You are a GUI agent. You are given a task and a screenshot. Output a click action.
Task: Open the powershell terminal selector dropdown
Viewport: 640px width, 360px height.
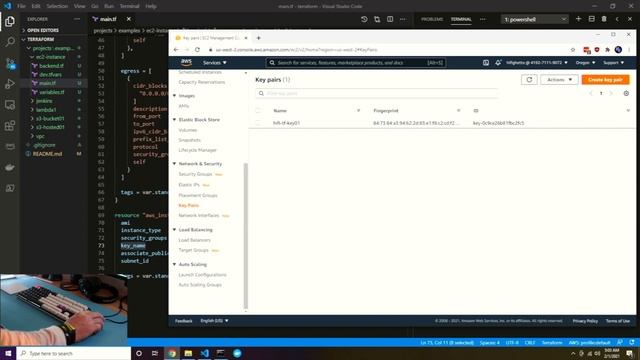535,19
